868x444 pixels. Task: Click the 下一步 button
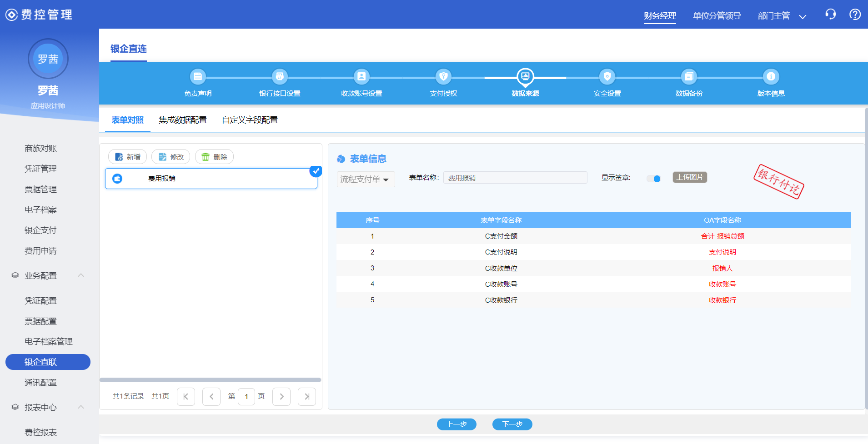tap(512, 424)
